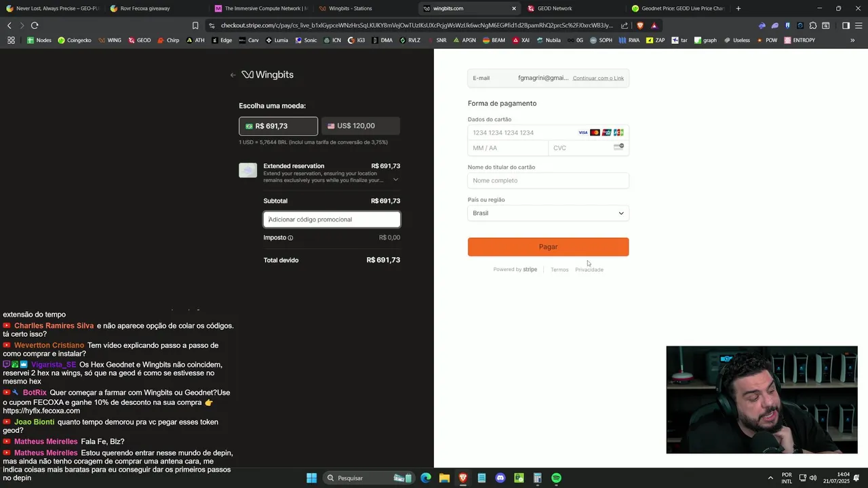Open the extensions puzzle icon

(813, 26)
